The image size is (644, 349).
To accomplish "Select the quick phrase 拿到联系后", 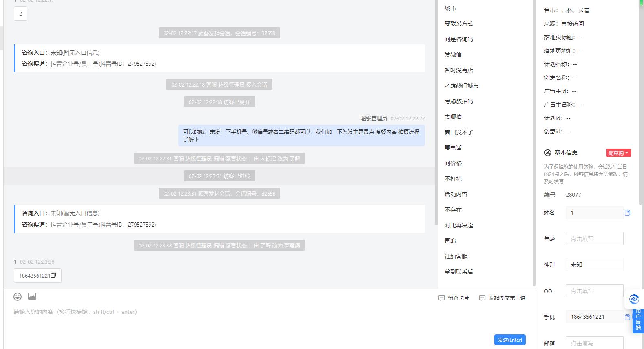I will 459,272.
